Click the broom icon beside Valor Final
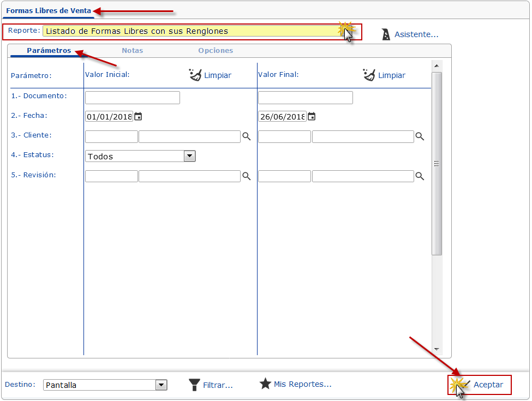Viewport: 532px width, 401px height. 369,75
